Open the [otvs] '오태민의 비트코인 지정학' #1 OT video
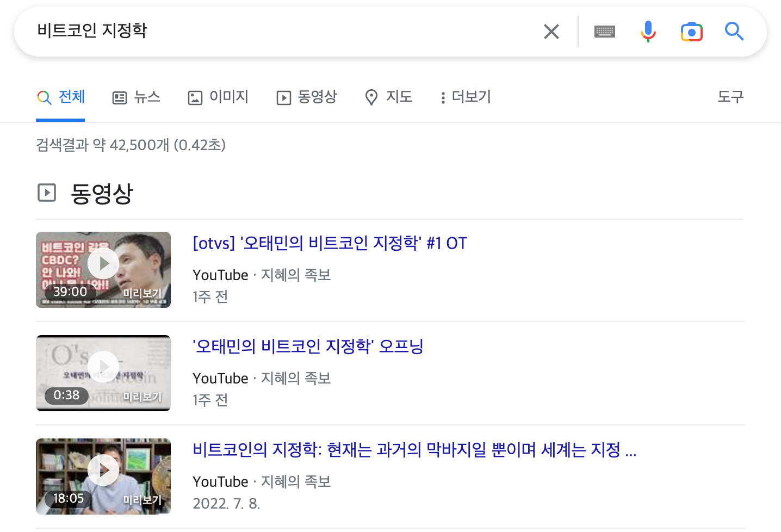This screenshot has width=781, height=532. click(330, 243)
